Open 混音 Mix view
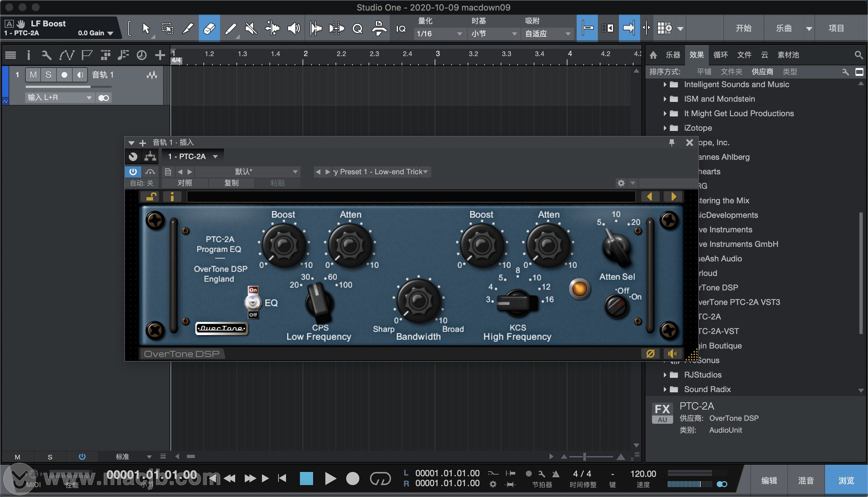 point(806,480)
